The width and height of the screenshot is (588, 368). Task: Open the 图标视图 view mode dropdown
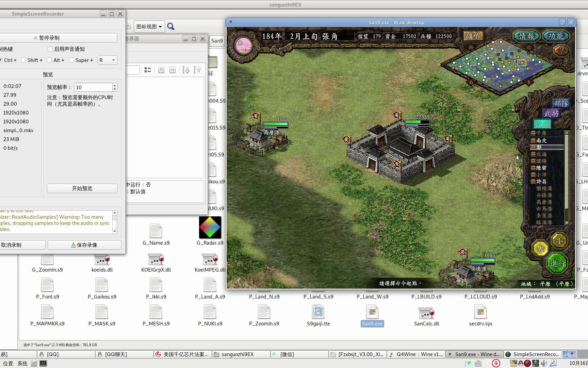click(x=149, y=27)
